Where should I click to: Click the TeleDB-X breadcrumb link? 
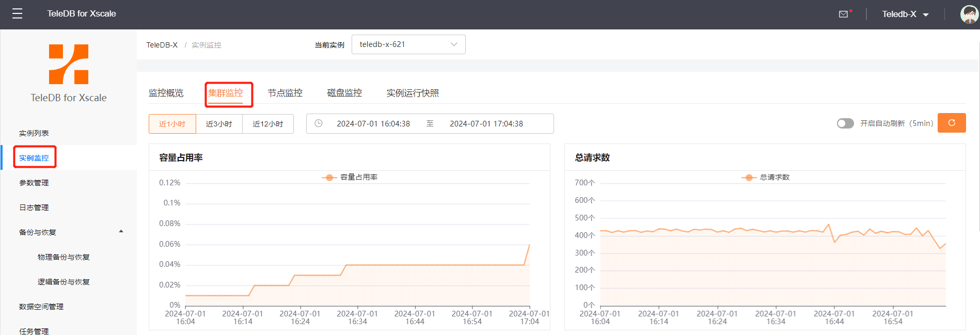pos(162,45)
